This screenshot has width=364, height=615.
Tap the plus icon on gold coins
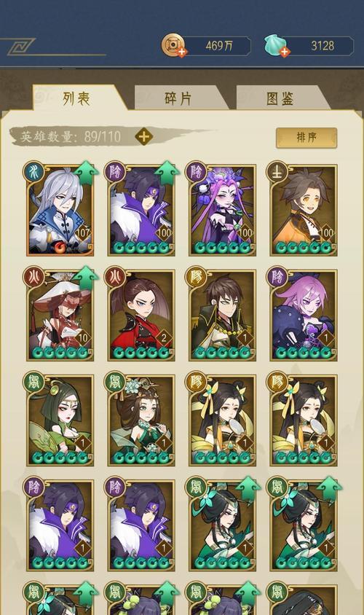click(182, 52)
